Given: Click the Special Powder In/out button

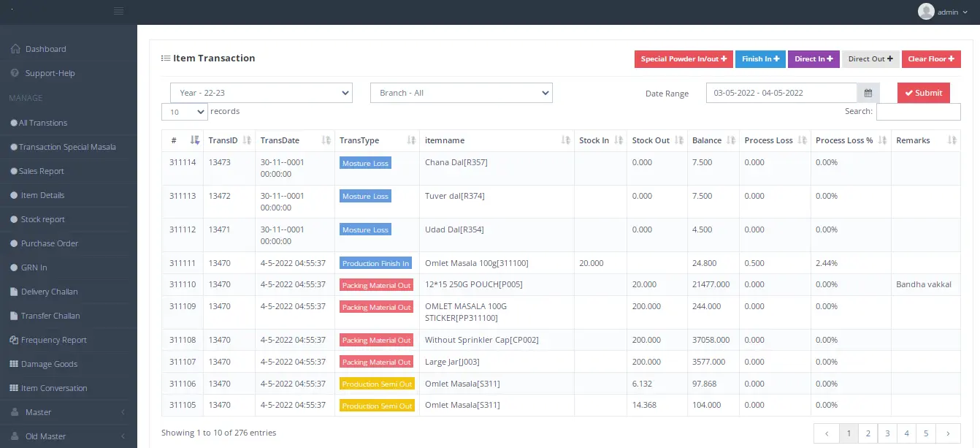Looking at the screenshot, I should coord(684,59).
